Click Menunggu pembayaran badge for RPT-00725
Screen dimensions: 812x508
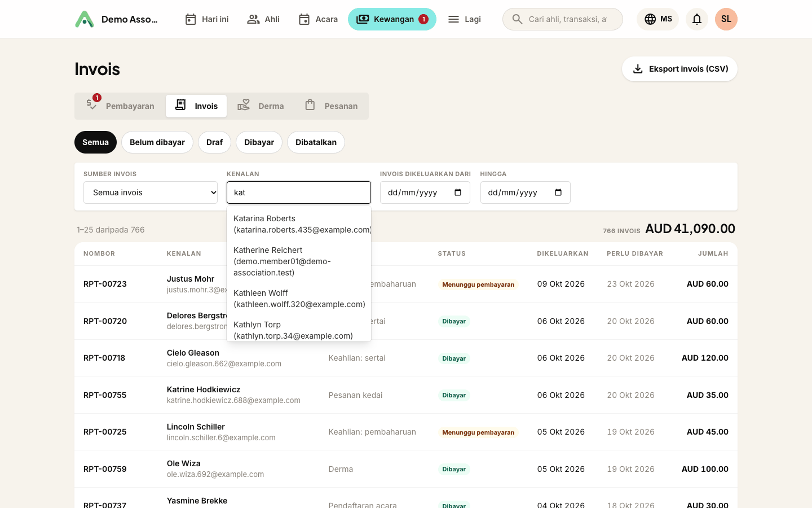point(478,432)
